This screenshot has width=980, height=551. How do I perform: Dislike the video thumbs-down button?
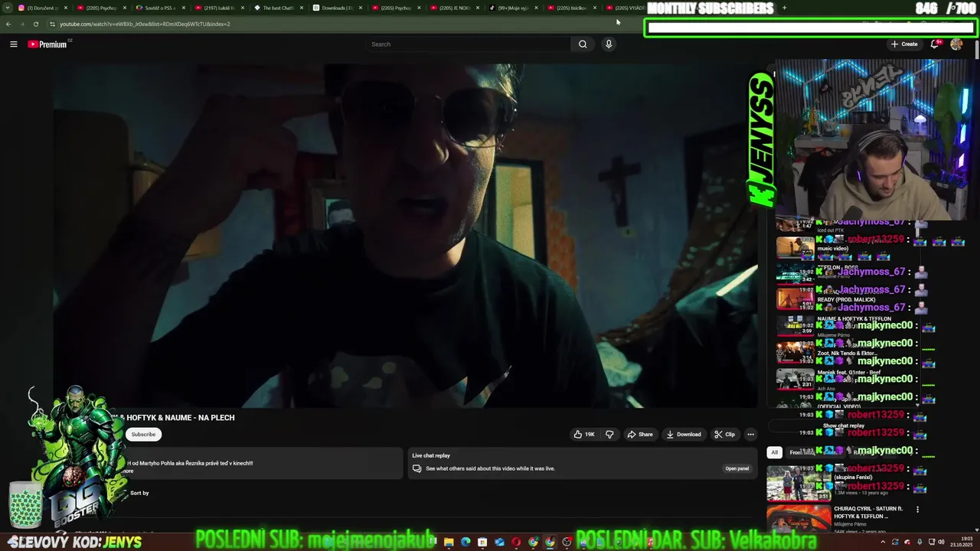coord(609,435)
